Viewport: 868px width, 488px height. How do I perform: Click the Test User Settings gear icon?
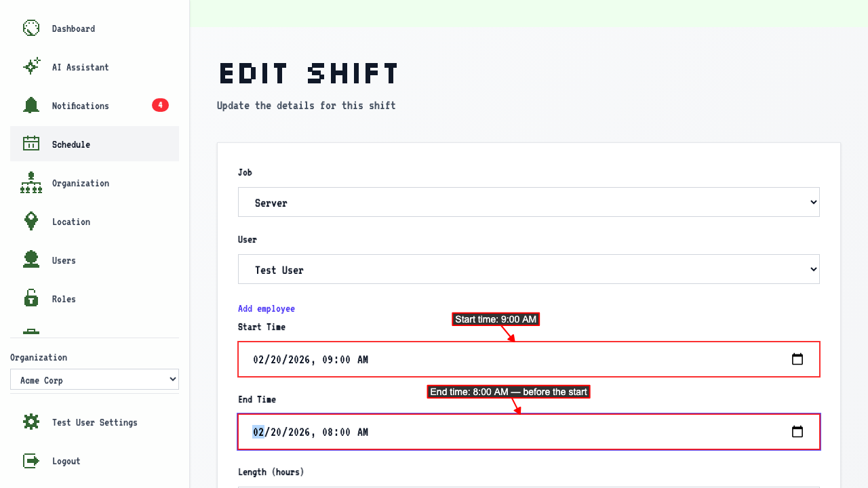click(31, 422)
